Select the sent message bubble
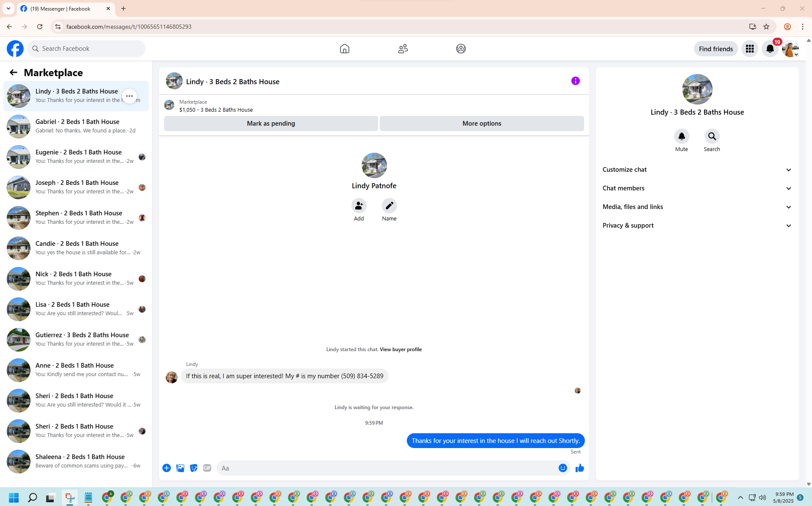Viewport: 812px width, 506px height. tap(496, 441)
